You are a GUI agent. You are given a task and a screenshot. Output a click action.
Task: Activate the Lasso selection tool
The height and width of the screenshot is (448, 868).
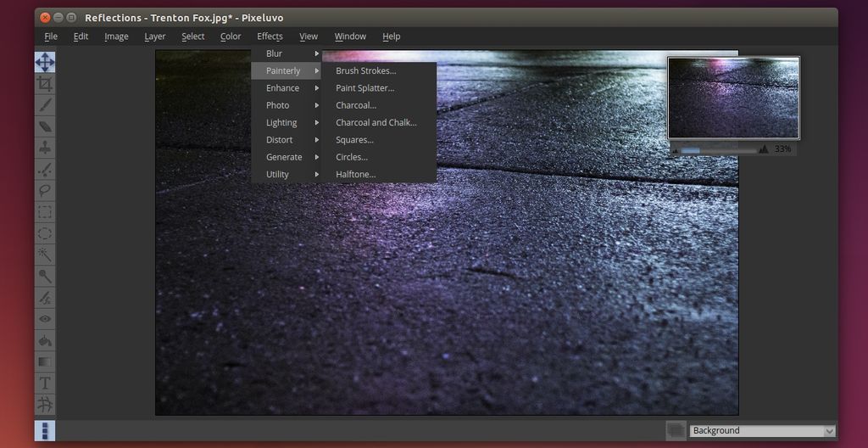[x=45, y=191]
